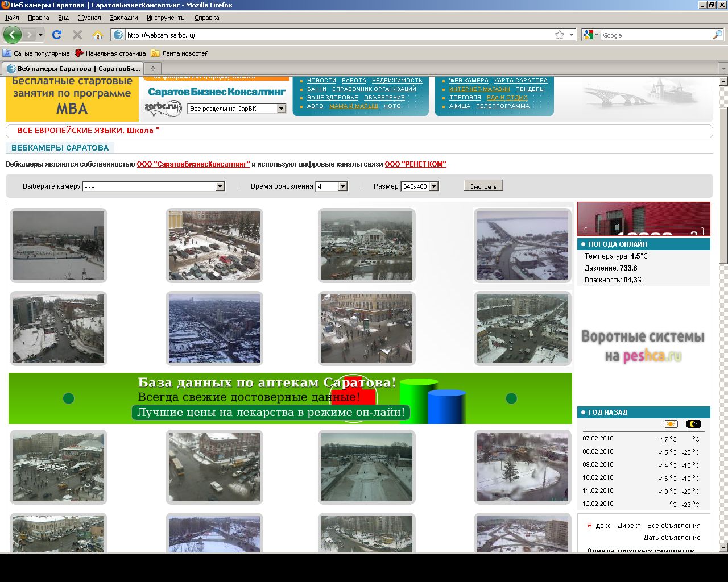Click the Температура value 1.5°C

tap(639, 256)
